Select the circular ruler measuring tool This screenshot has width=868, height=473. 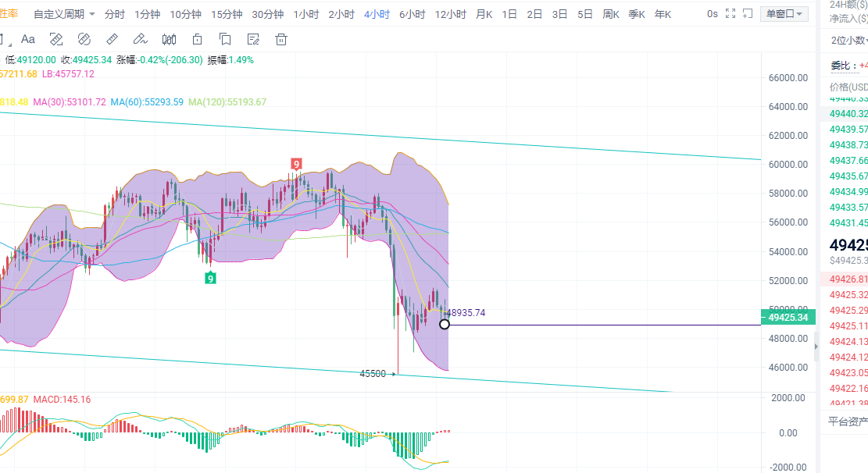coord(84,39)
